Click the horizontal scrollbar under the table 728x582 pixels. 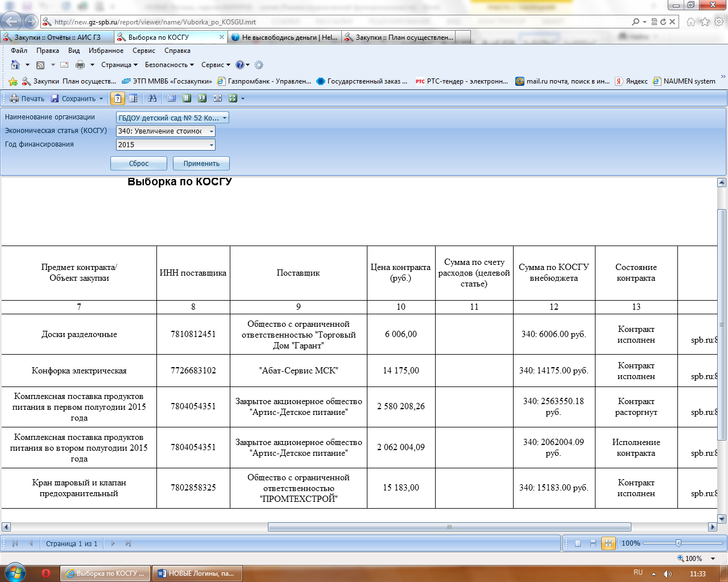click(x=449, y=527)
